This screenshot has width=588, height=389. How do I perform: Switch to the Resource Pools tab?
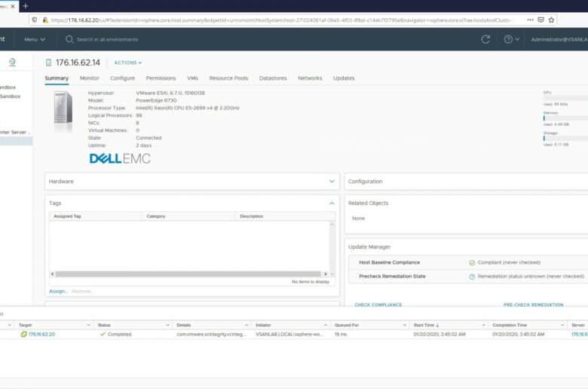(x=228, y=78)
